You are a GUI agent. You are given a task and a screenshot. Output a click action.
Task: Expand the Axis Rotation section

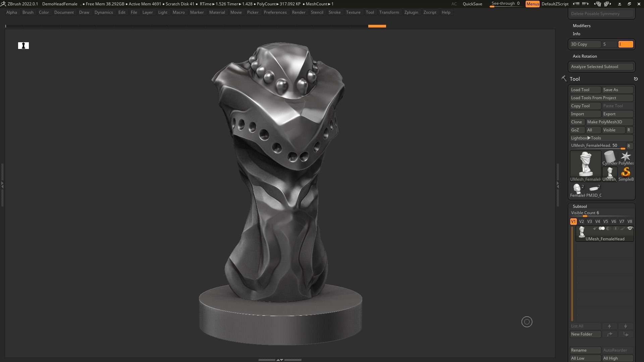[585, 56]
